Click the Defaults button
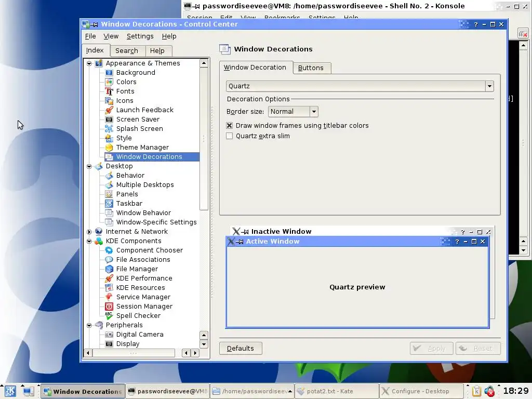The width and height of the screenshot is (532, 399). tap(241, 349)
